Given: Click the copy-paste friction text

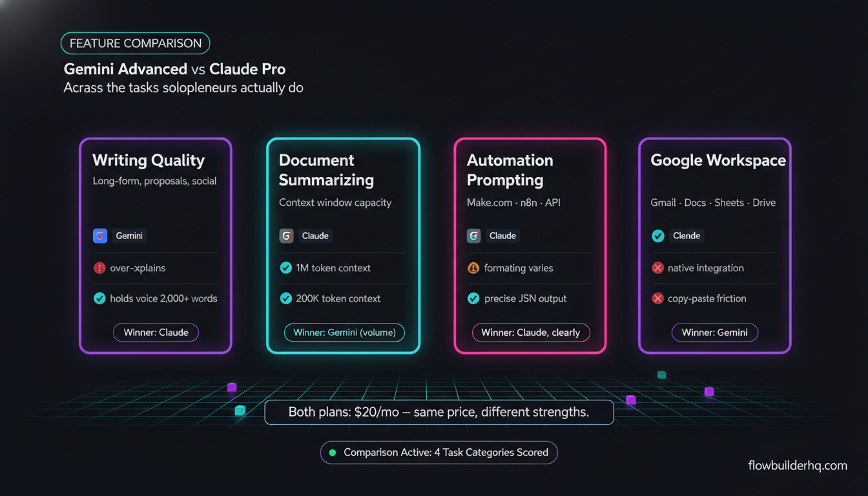Looking at the screenshot, I should [x=707, y=298].
